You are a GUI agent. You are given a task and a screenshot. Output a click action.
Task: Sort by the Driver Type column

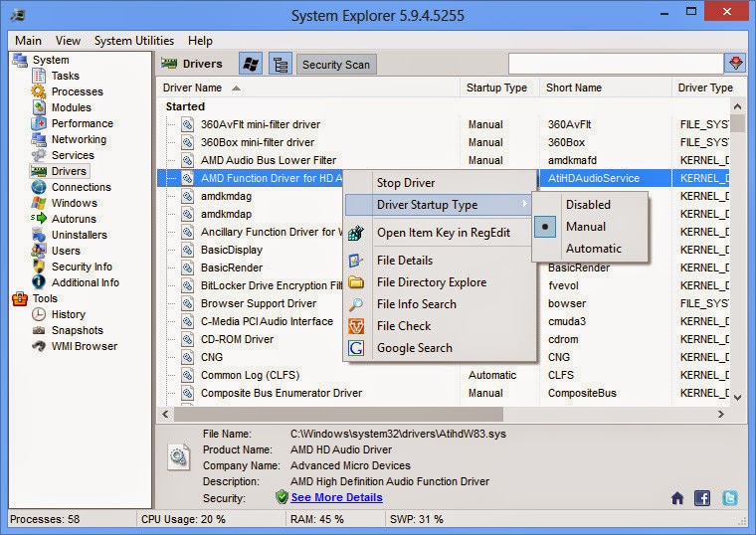pyautogui.click(x=705, y=88)
